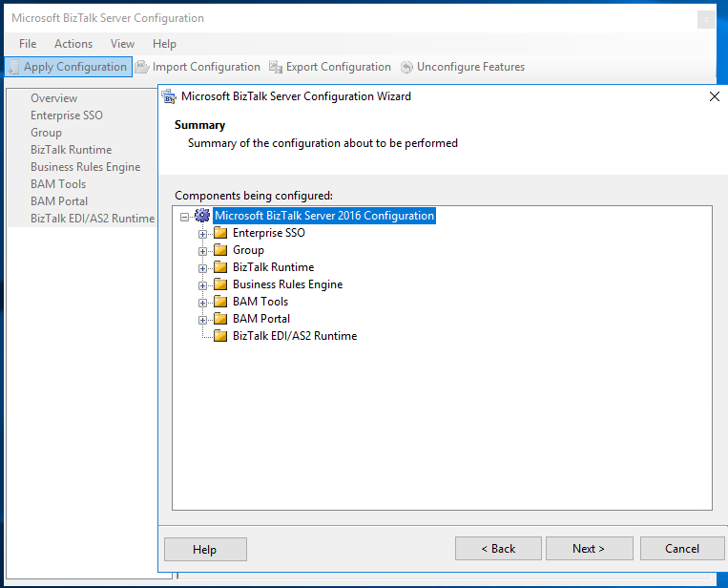Close the Configuration Wizard dialog

pyautogui.click(x=715, y=96)
